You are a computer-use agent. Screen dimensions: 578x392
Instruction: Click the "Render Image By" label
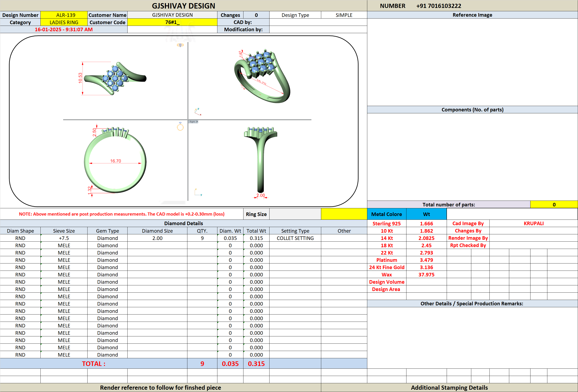[x=468, y=238]
